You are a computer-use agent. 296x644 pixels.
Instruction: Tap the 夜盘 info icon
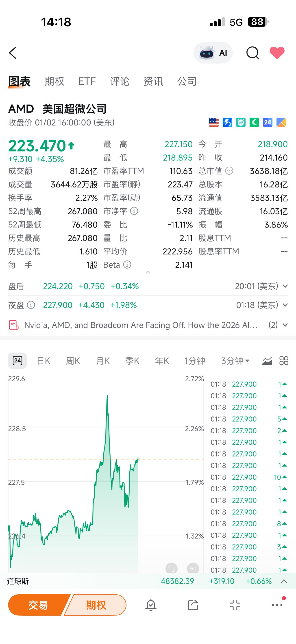(31, 305)
